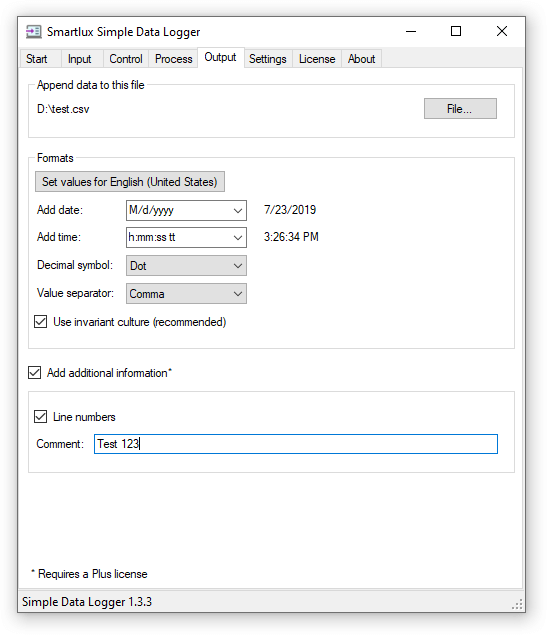Screen dimensions: 547x635
Task: Close the Simple Data Logger window
Action: click(502, 32)
